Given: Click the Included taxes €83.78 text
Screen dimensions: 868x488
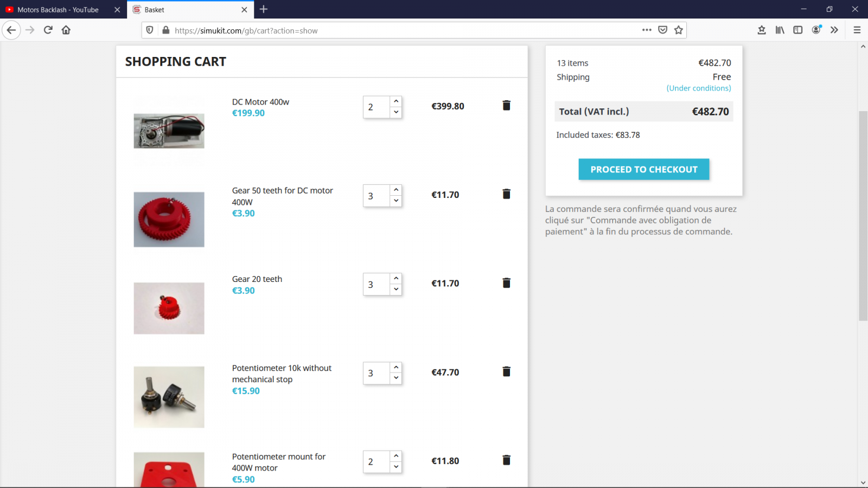Looking at the screenshot, I should coord(598,135).
